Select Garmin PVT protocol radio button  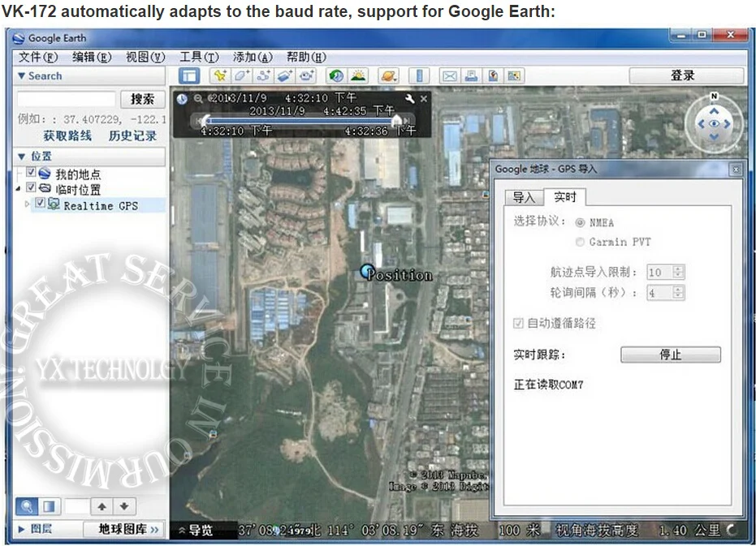tap(580, 242)
